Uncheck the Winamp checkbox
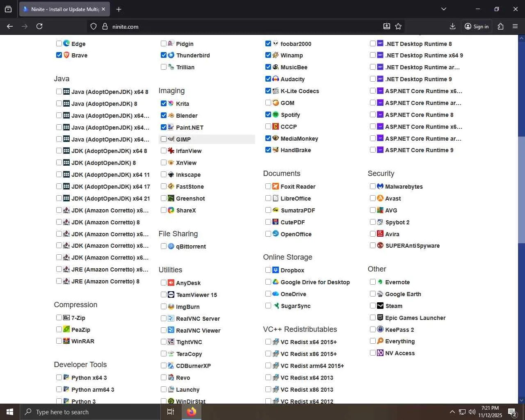 tap(268, 55)
